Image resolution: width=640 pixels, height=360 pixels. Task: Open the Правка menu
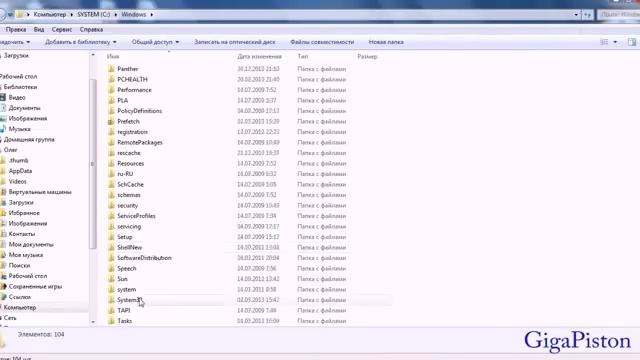pos(16,29)
